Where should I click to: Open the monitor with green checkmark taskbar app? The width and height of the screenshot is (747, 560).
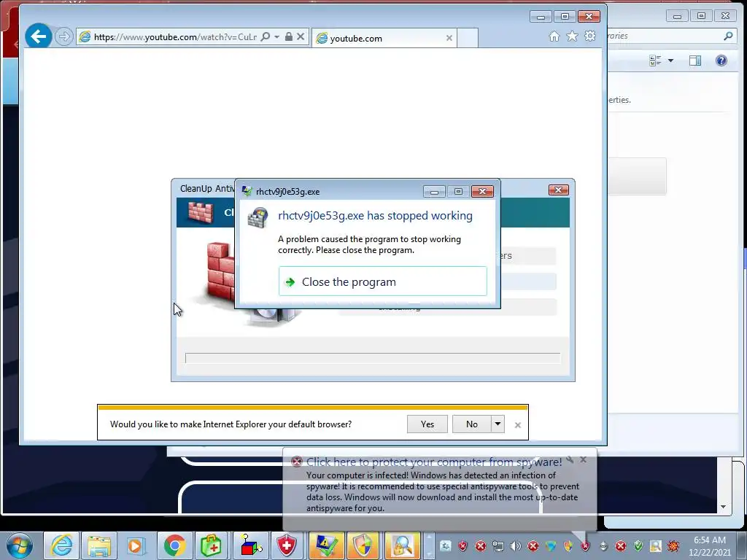[326, 545]
